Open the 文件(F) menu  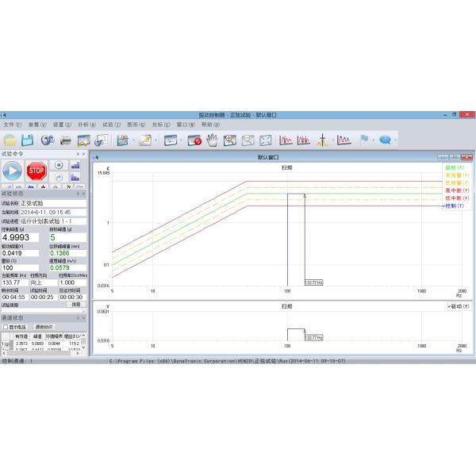pos(12,125)
